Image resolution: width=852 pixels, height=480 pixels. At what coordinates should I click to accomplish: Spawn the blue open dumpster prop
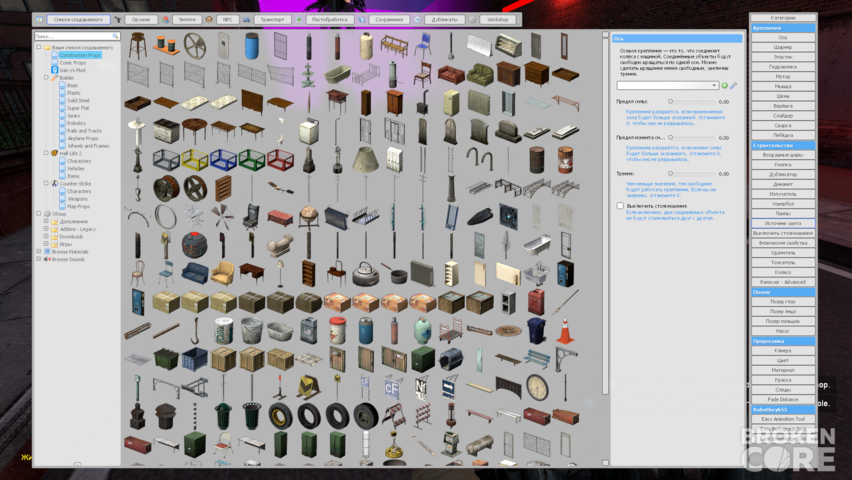pos(195,359)
